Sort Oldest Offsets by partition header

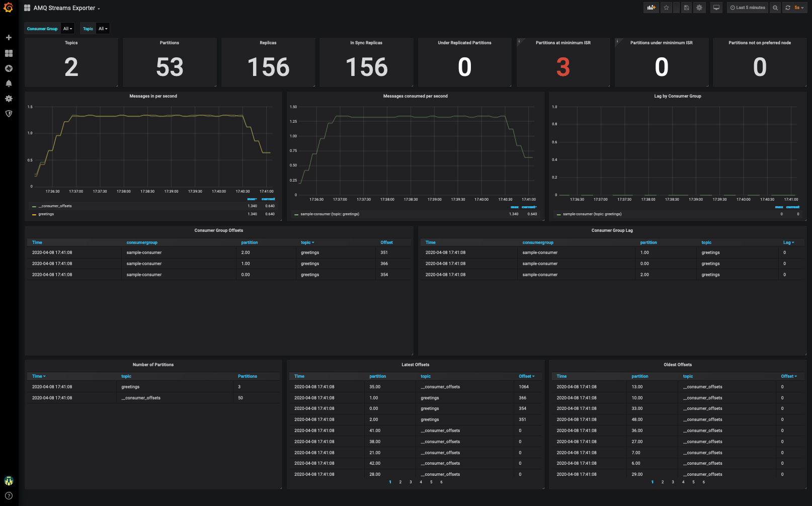pos(640,376)
